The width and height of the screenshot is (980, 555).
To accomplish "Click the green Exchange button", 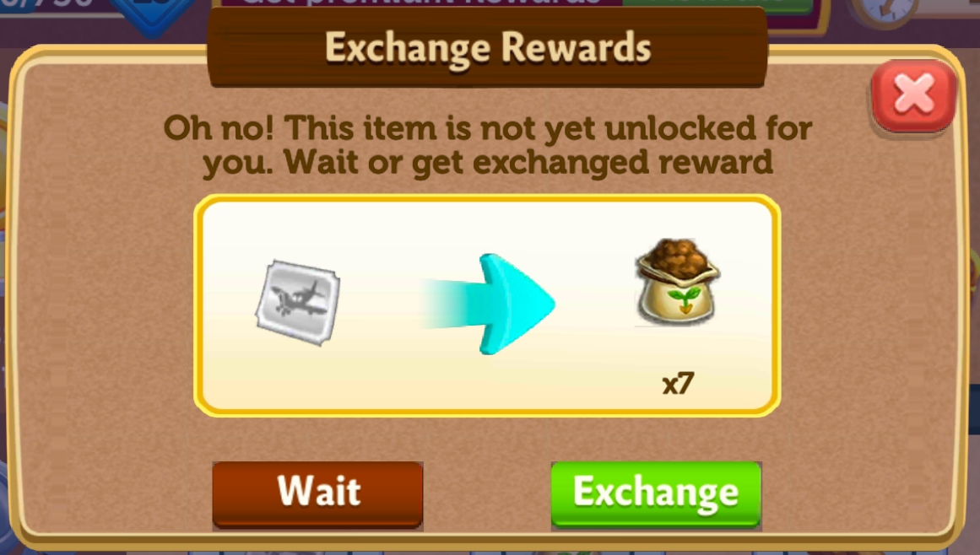I will [x=656, y=495].
